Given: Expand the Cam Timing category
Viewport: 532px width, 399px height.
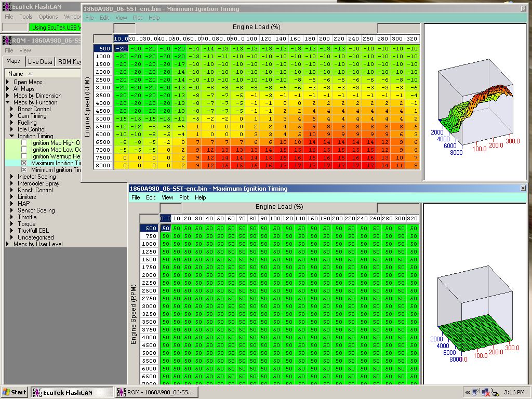Looking at the screenshot, I should click(x=12, y=116).
